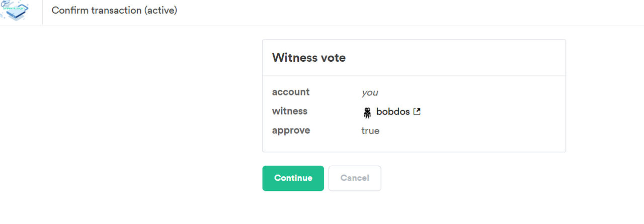Click the 'Witness vote' card heading
Image resolution: width=644 pixels, height=224 pixels.
[x=309, y=58]
